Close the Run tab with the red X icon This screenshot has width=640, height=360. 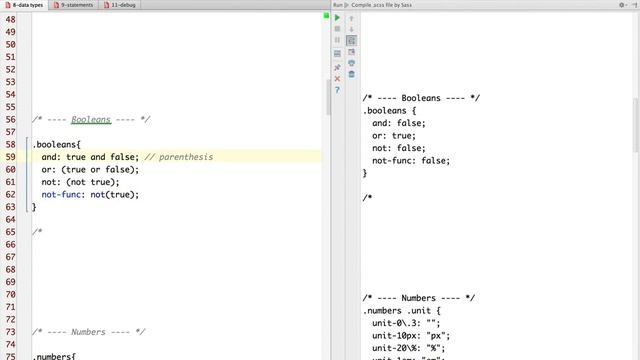337,78
